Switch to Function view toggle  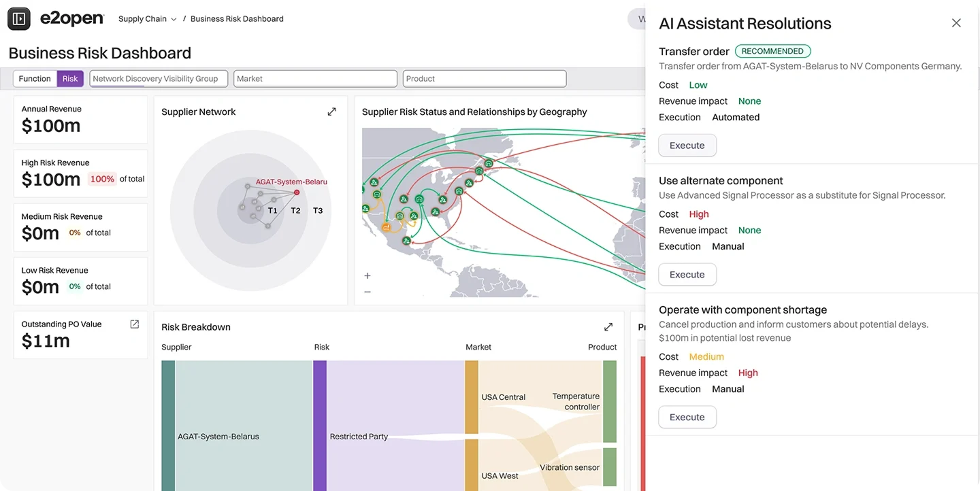[x=35, y=79]
